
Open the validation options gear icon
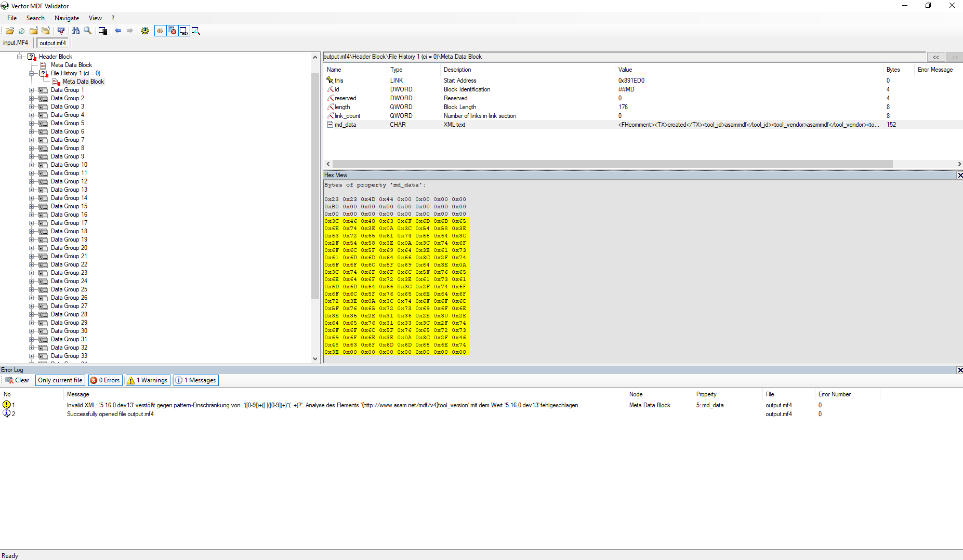tap(145, 31)
